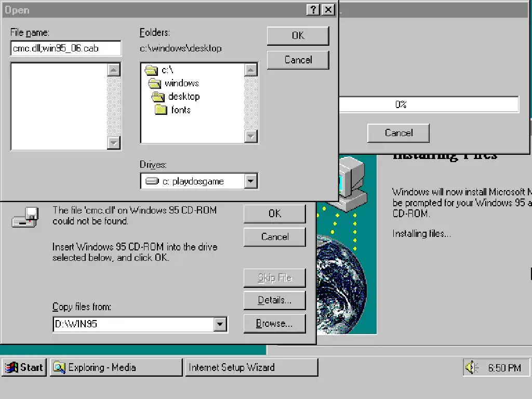The image size is (532, 399).
Task: Select the fonts folder entry
Action: (180, 110)
